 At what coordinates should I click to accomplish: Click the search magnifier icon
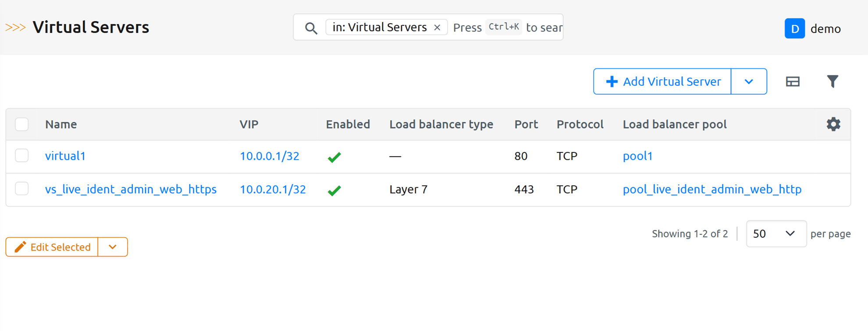(x=311, y=28)
